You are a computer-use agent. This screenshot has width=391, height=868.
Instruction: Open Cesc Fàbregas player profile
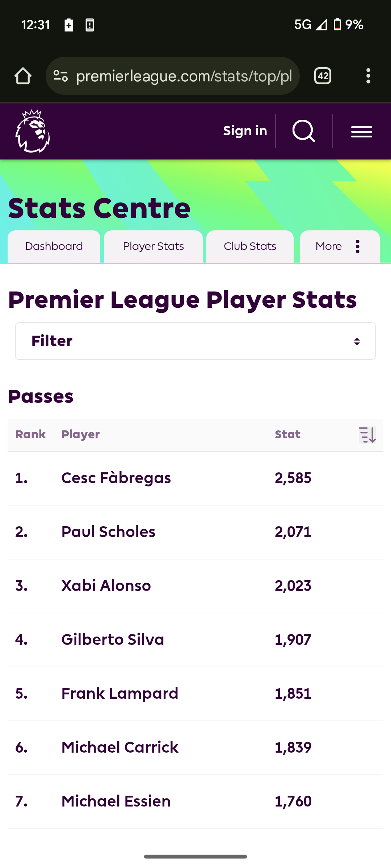(x=116, y=478)
